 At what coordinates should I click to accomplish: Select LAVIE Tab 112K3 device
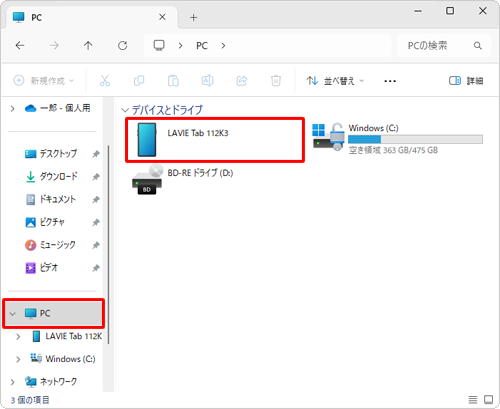pyautogui.click(x=215, y=140)
